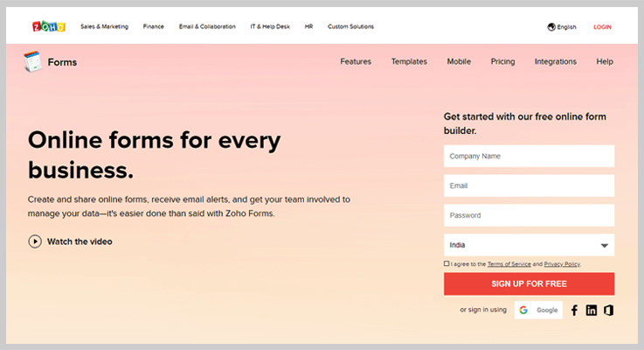Screen dimensions: 644x350
Task: Focus the Password input field
Action: pos(529,215)
